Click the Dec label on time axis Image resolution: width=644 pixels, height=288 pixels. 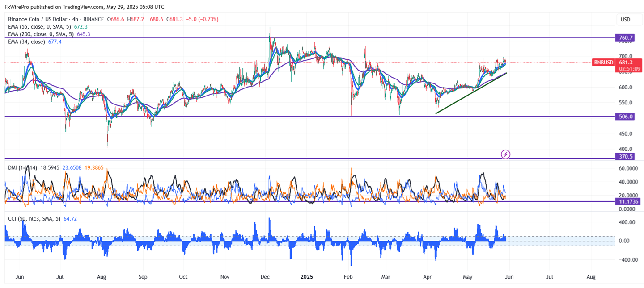point(266,277)
